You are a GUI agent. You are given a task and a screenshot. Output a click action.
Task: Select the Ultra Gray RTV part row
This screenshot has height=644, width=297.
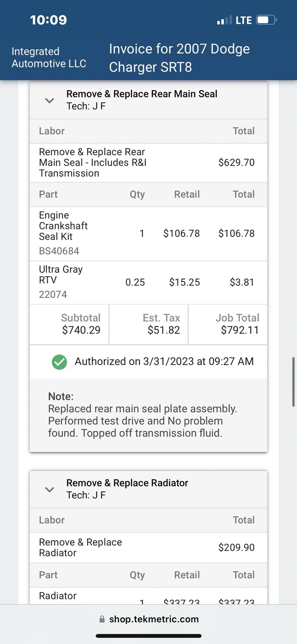point(148,282)
